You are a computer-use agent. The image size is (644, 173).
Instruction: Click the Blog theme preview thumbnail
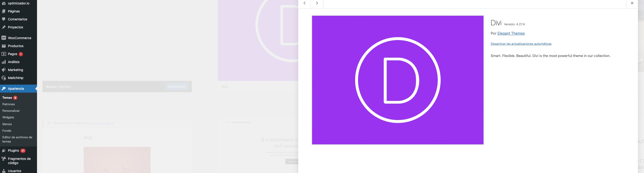(x=117, y=150)
